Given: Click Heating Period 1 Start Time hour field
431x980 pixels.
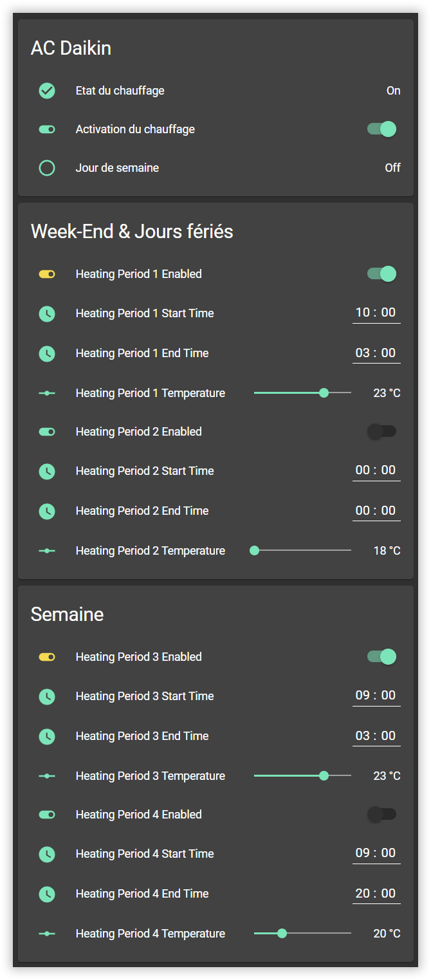Looking at the screenshot, I should pyautogui.click(x=363, y=313).
